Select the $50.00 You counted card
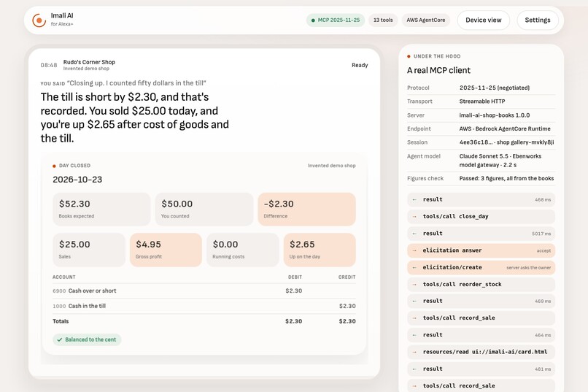588x392 pixels. tap(204, 210)
